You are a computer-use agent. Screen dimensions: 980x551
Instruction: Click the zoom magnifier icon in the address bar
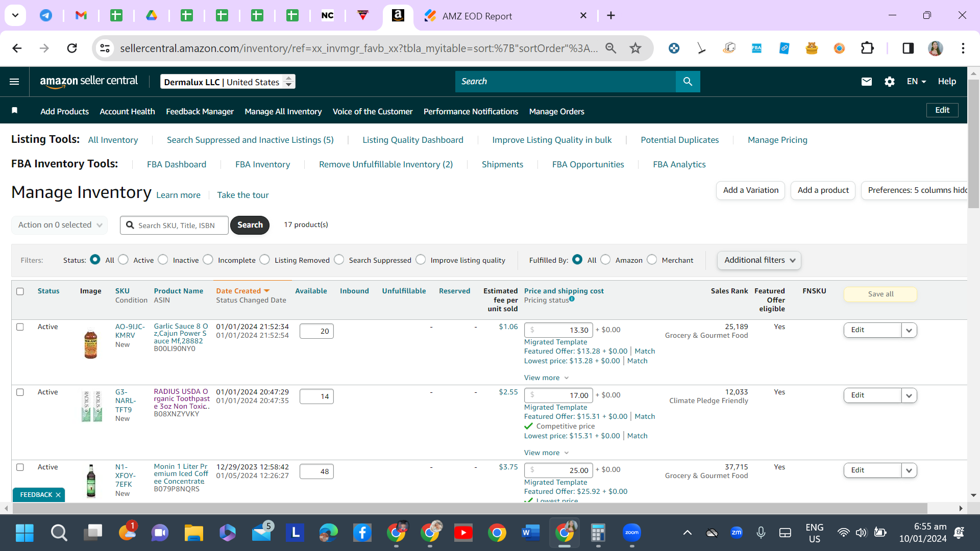610,48
